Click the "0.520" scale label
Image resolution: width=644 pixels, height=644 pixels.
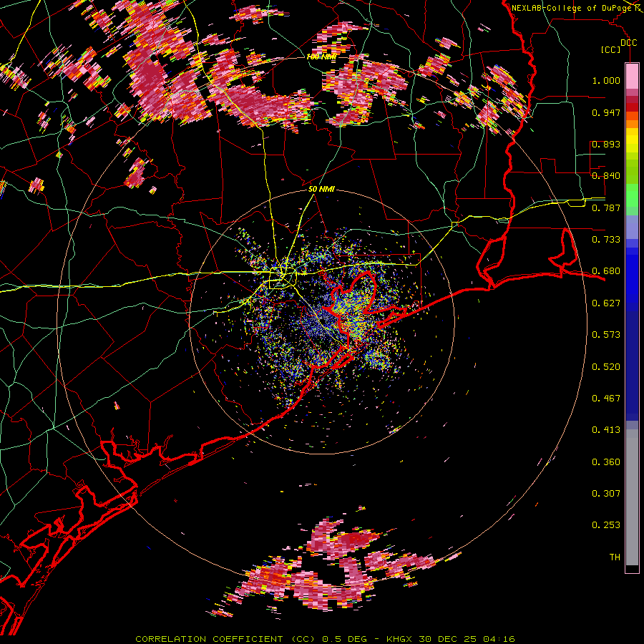point(606,367)
